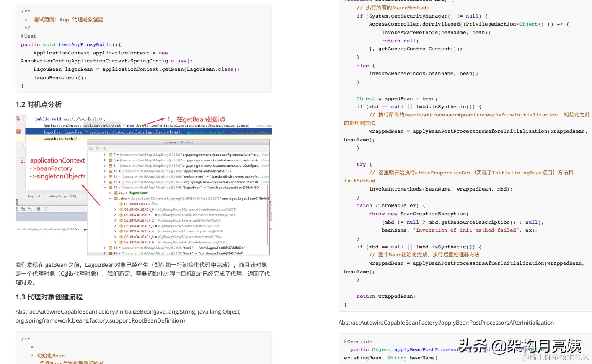The height and width of the screenshot is (364, 592).
Task: Click the field icon beside CGLIB$CALLBACK_0
Action: click(121, 209)
